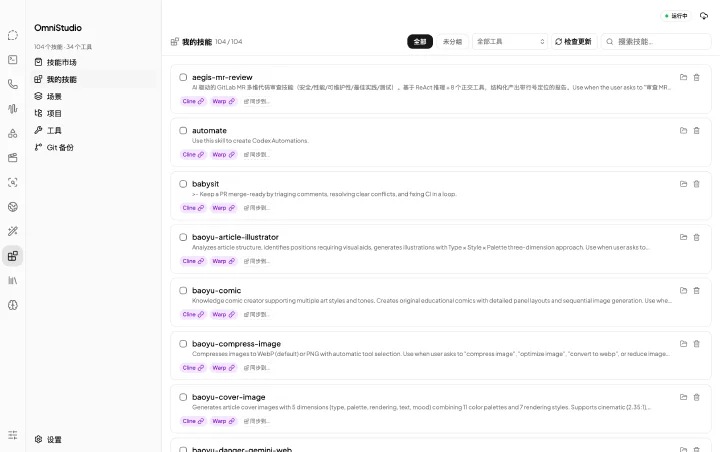The width and height of the screenshot is (720, 452).
Task: Delete the baoyu-cover-image skill
Action: pyautogui.click(x=697, y=397)
